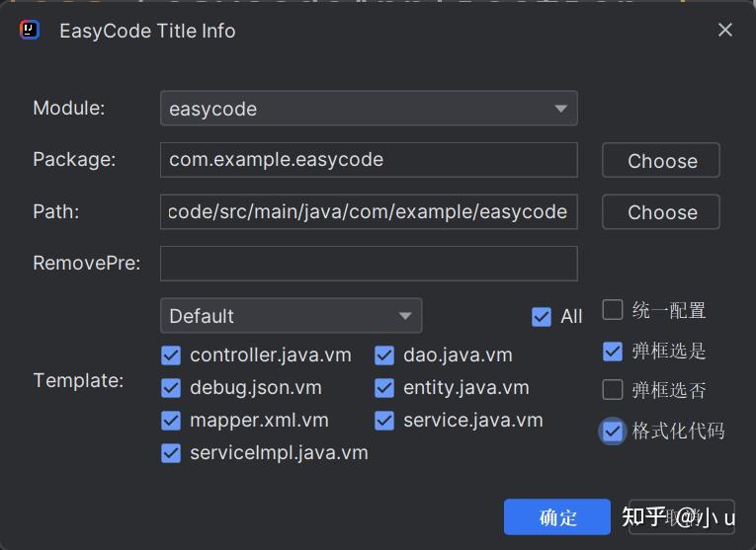
Task: Toggle the All templates checkbox
Action: click(x=542, y=317)
